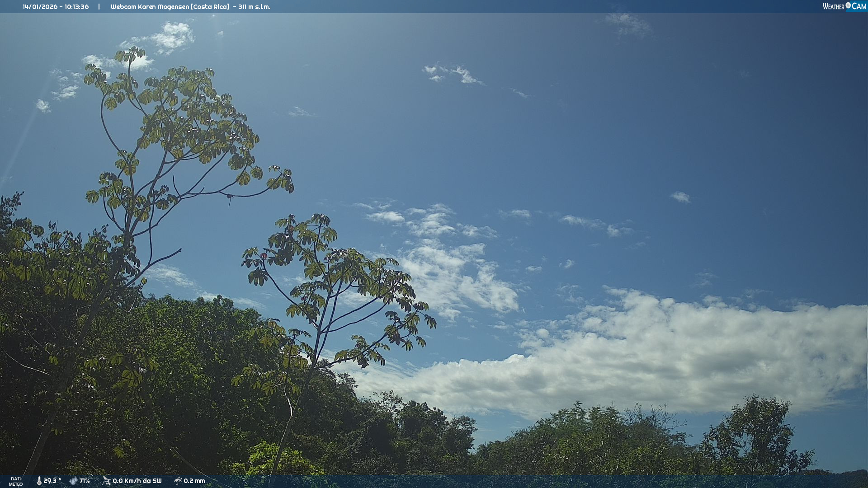Click the rain umbrella precipitation icon
Image resolution: width=868 pixels, height=488 pixels.
(x=178, y=481)
